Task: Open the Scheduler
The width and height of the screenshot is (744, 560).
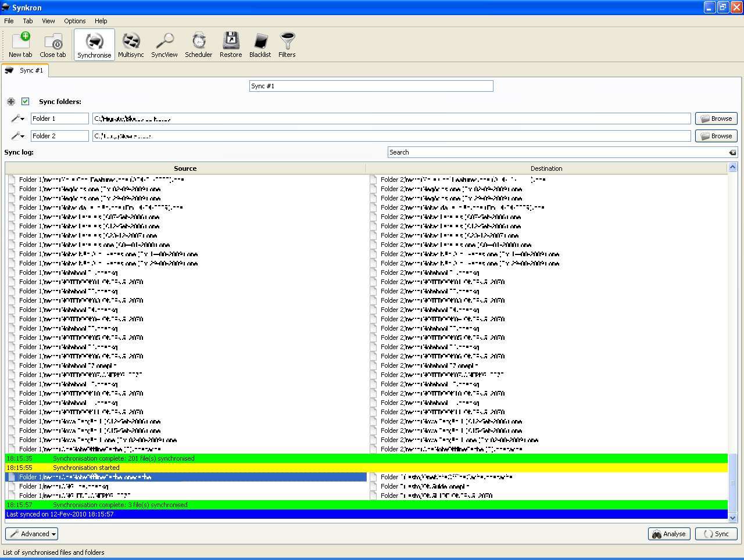Action: coord(199,45)
